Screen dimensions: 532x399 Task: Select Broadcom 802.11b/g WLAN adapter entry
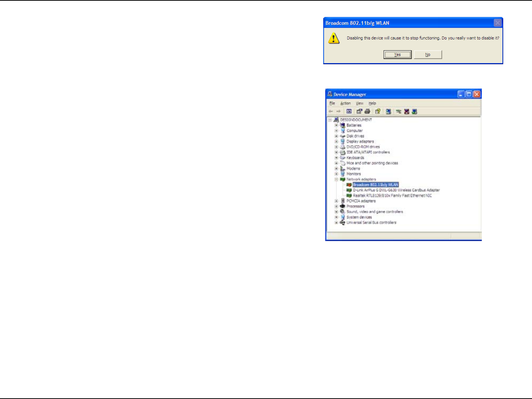376,185
